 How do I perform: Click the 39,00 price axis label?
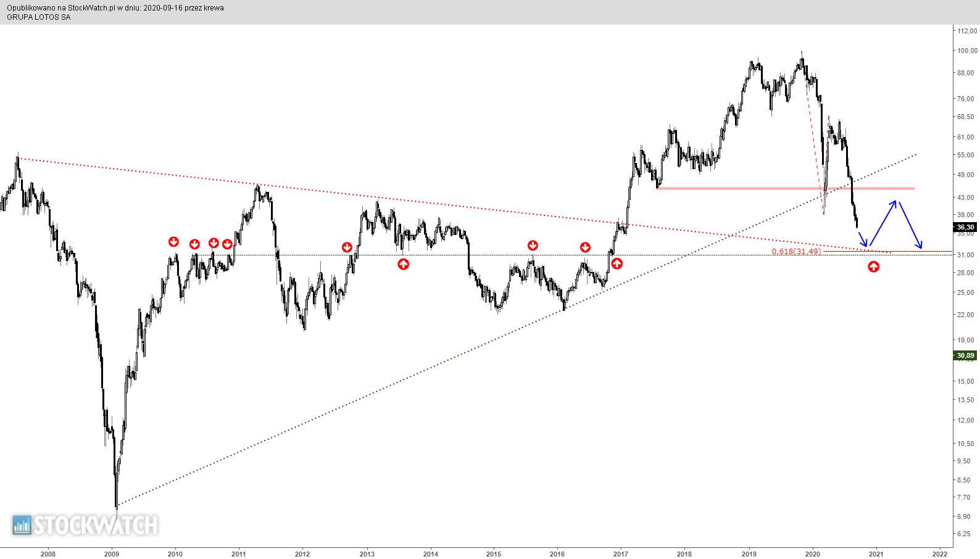click(965, 215)
